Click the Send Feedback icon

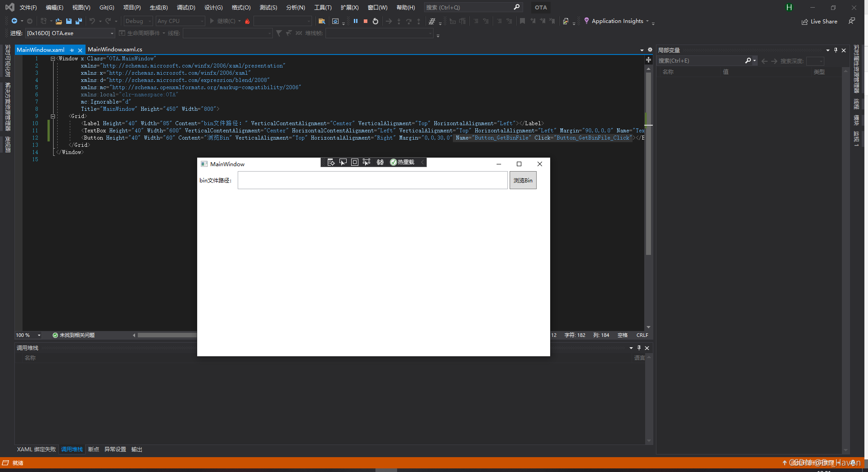(x=852, y=21)
